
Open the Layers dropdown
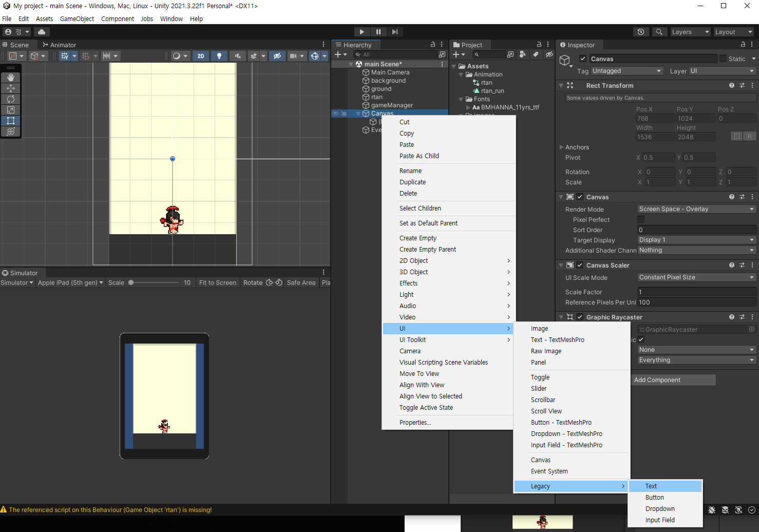point(691,32)
